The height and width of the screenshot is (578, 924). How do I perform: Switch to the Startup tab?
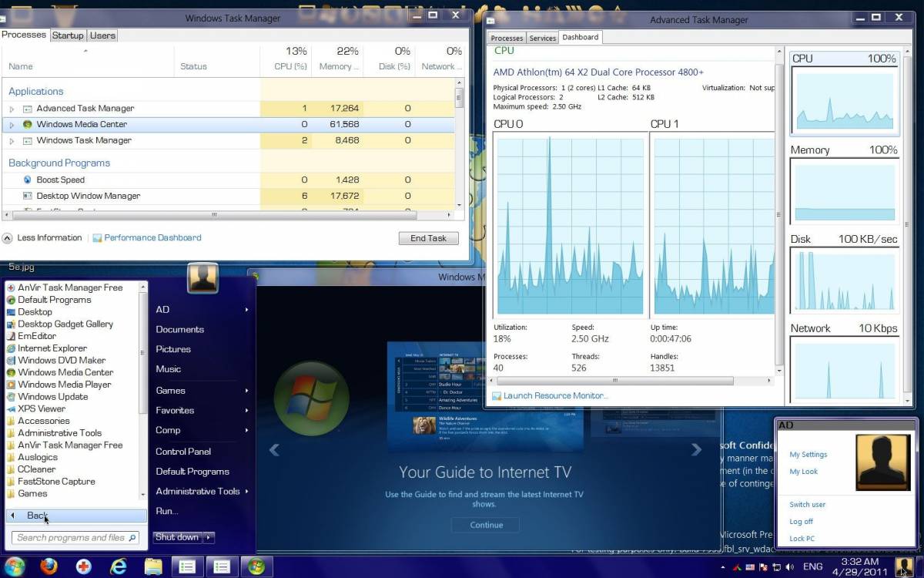point(68,35)
